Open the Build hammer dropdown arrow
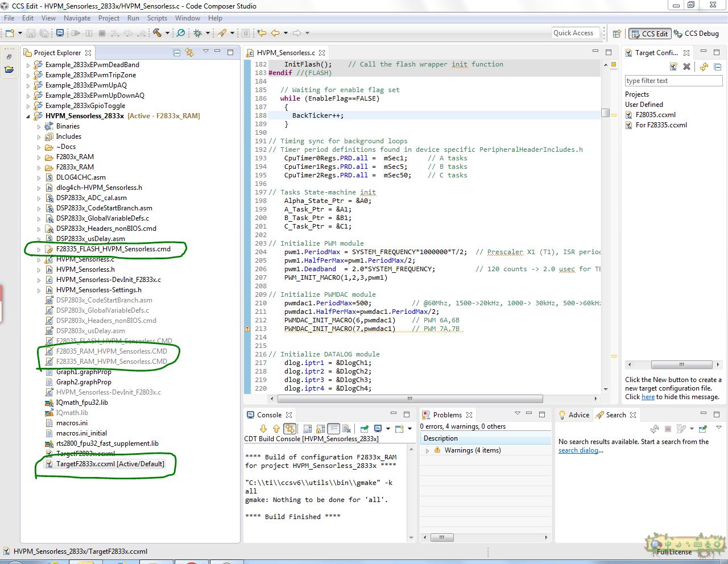Image resolution: width=728 pixels, height=564 pixels. point(167,33)
